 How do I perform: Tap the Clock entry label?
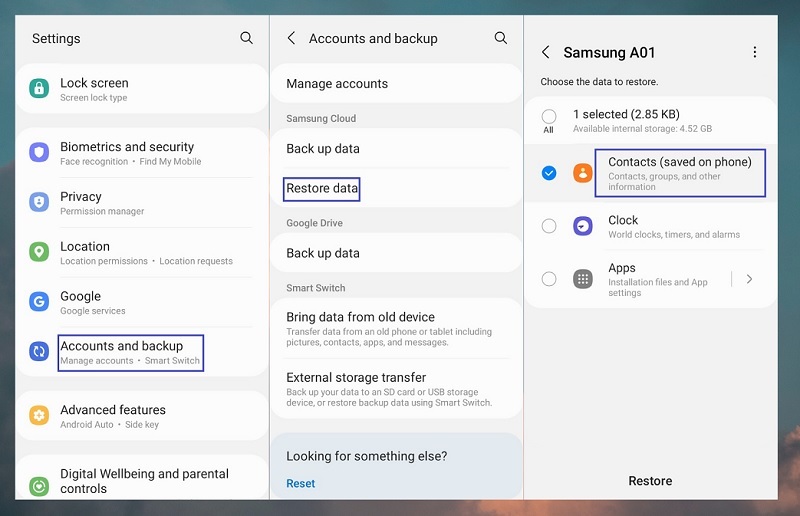pyautogui.click(x=623, y=220)
